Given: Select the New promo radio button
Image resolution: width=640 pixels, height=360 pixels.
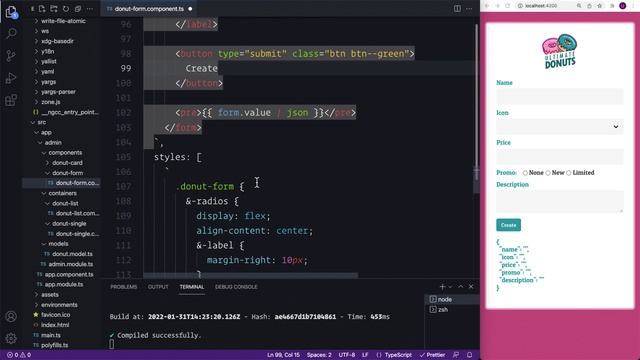Looking at the screenshot, I should tap(548, 173).
